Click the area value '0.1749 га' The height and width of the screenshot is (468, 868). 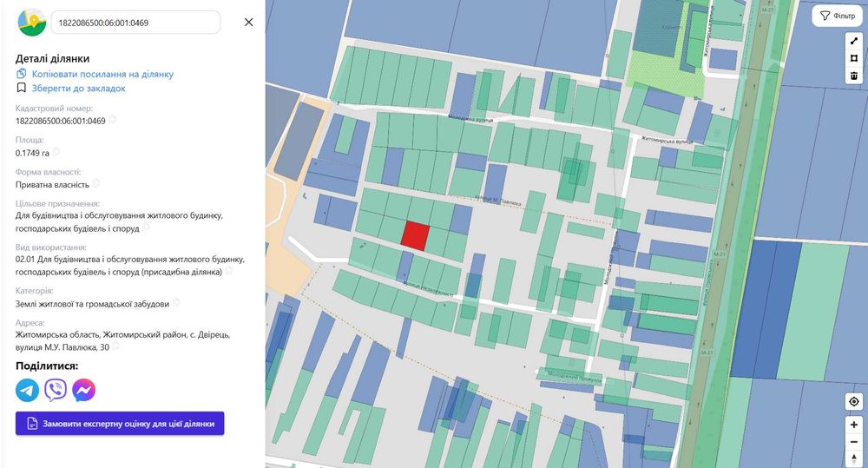pos(32,153)
